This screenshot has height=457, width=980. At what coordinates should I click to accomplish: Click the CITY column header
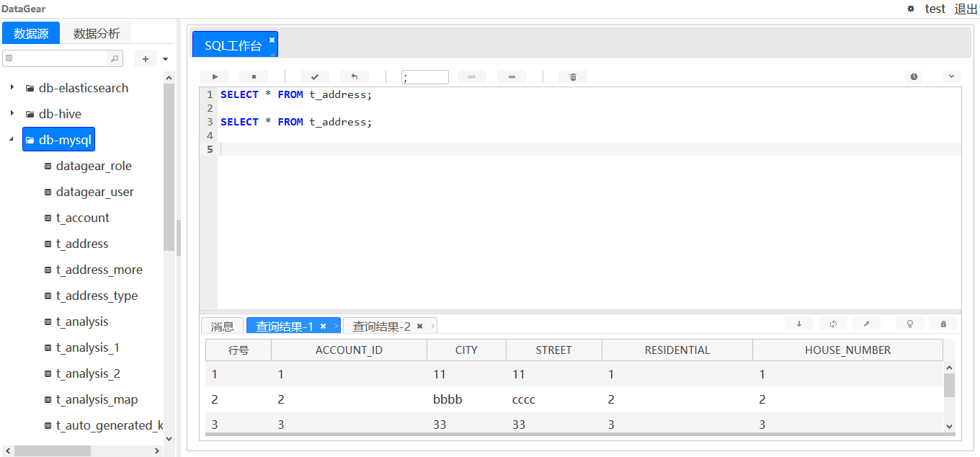coord(466,350)
